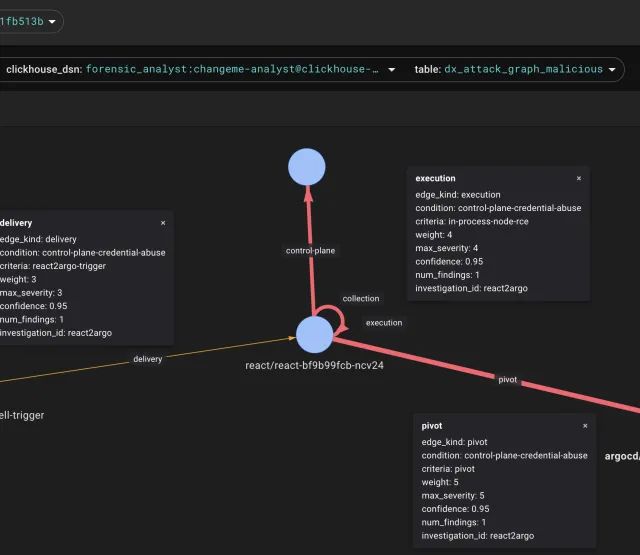Click the execution edge label near node
Viewport: 640px width, 555px height.
click(x=384, y=323)
